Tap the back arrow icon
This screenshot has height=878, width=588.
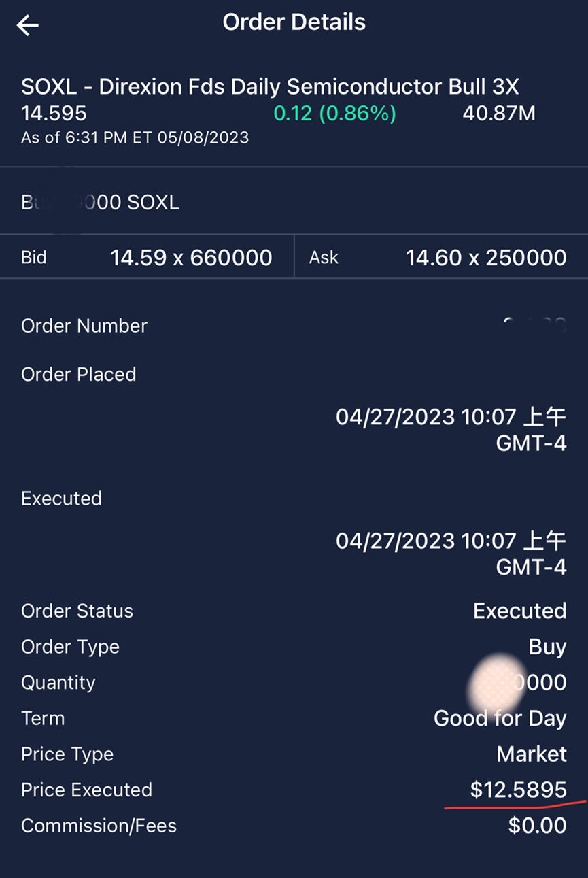(28, 26)
